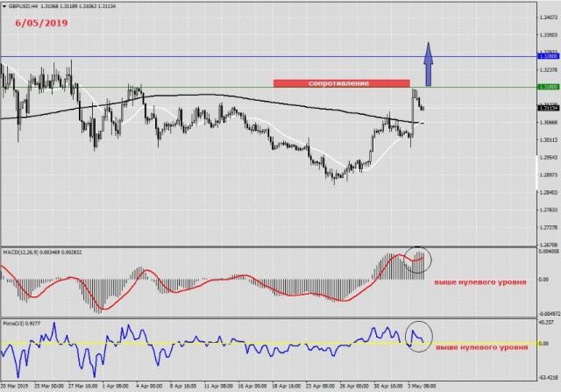Click Force scale value -63.4218
561x392 pixels.
548,378
